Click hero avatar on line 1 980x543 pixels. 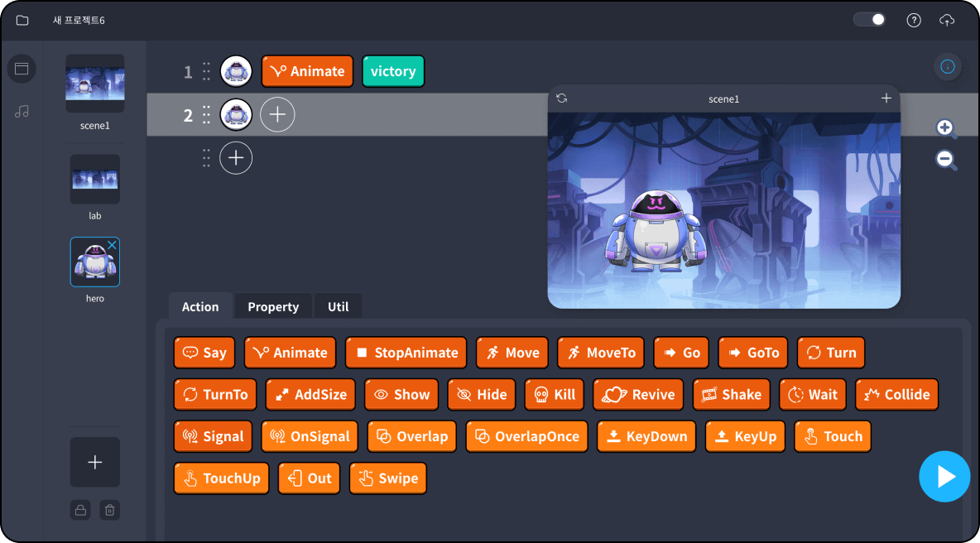click(x=236, y=71)
